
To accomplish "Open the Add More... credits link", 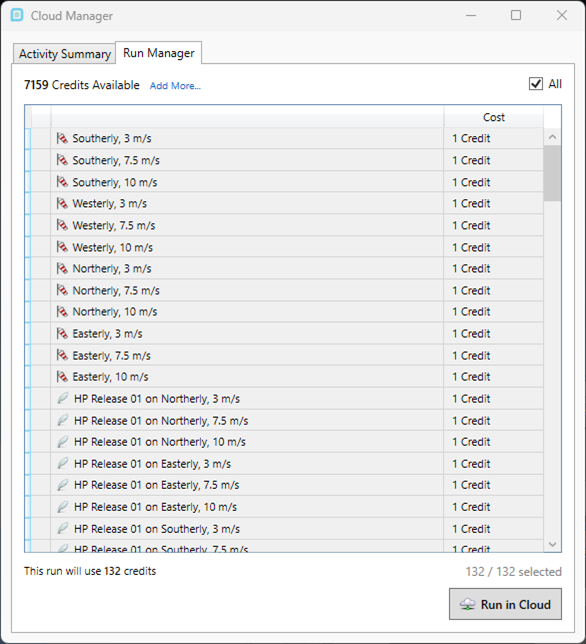I will pos(175,86).
